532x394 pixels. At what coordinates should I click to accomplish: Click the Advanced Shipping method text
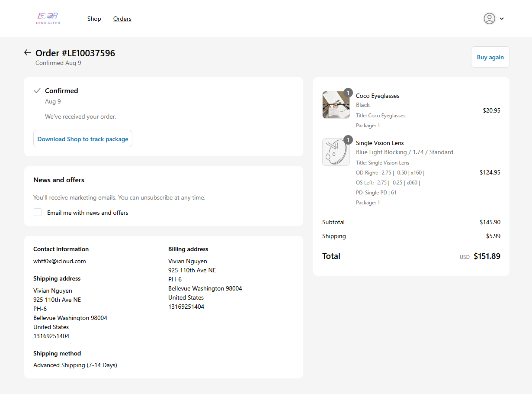[x=75, y=365]
